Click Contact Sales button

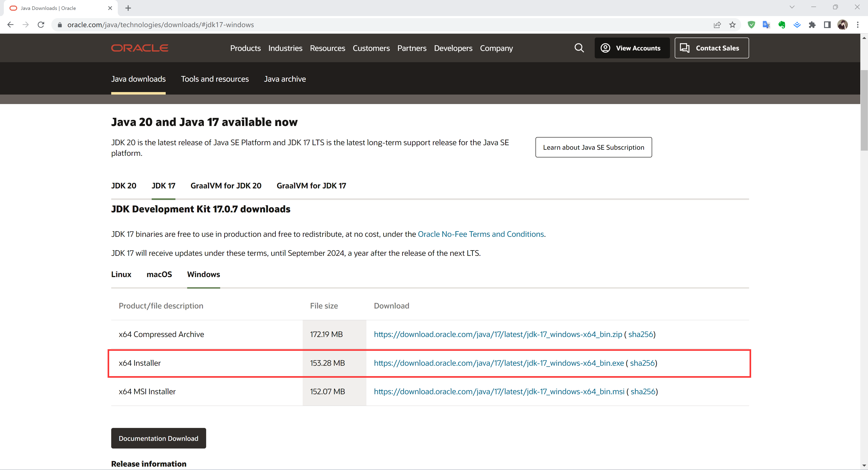[x=711, y=48]
